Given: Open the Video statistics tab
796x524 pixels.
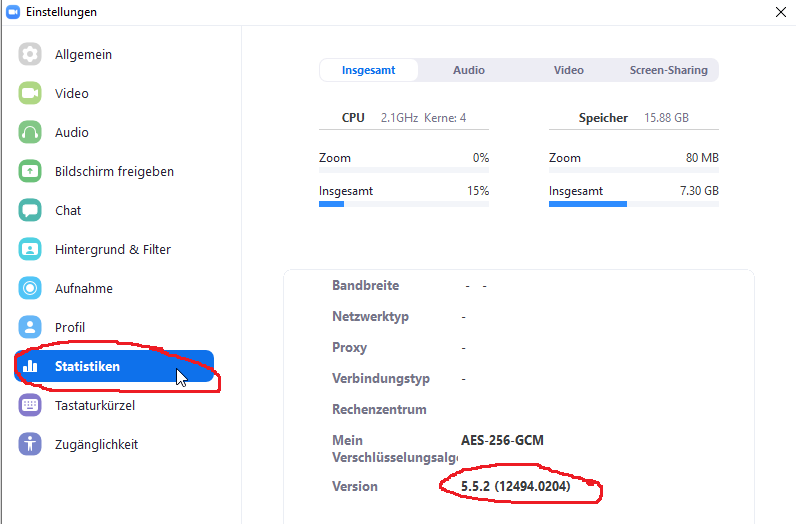Looking at the screenshot, I should pos(569,70).
